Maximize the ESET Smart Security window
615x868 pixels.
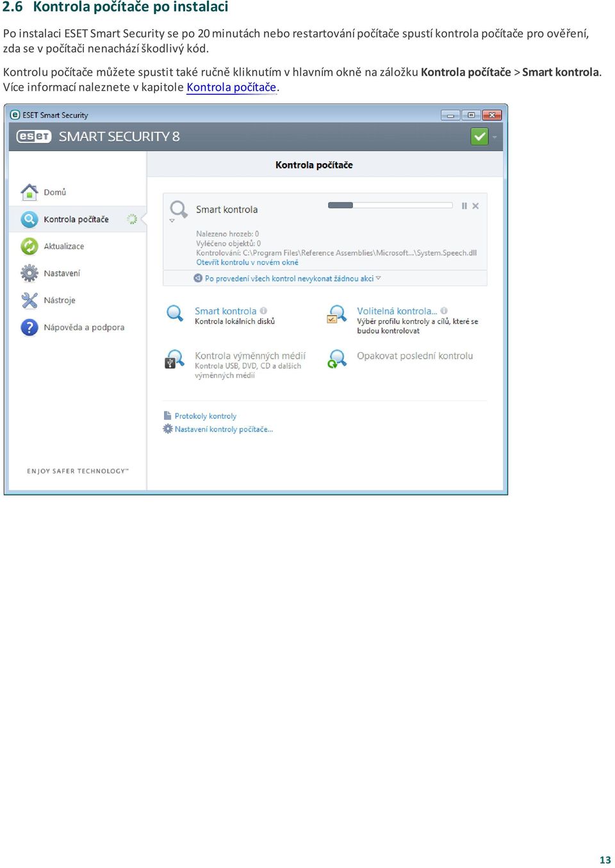471,115
